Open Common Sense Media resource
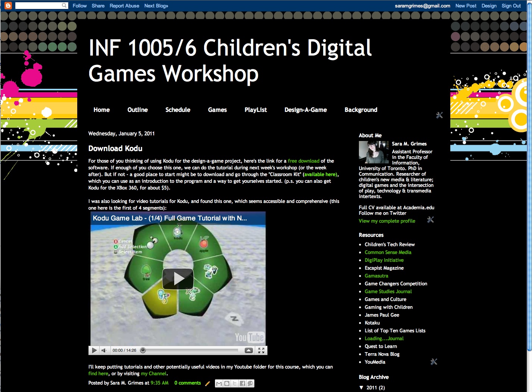The image size is (532, 392). click(x=388, y=252)
